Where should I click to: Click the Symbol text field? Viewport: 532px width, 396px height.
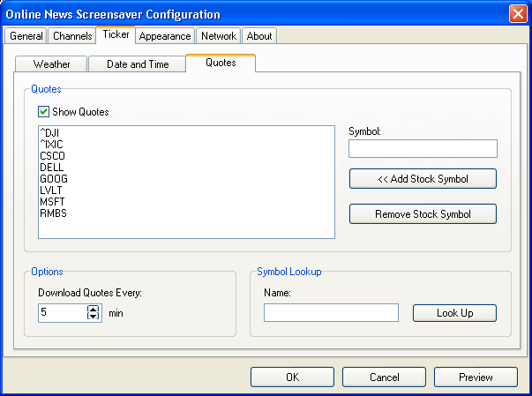(423, 148)
